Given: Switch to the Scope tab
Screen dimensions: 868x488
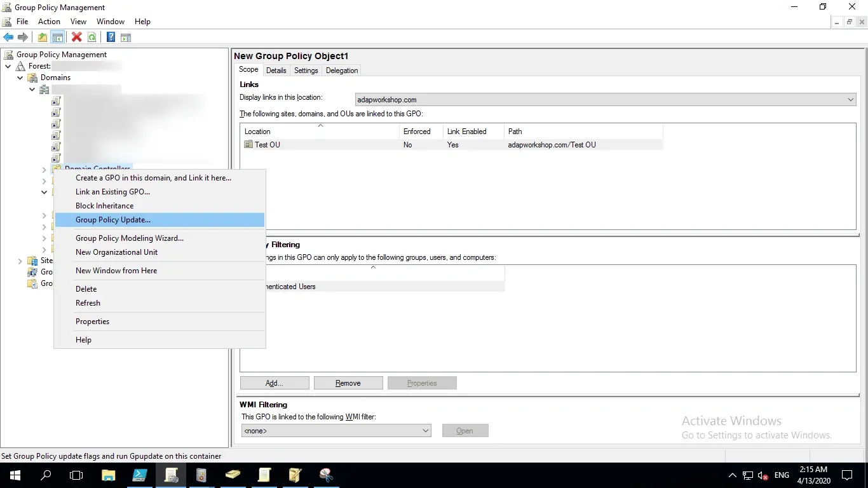Looking at the screenshot, I should tap(248, 70).
